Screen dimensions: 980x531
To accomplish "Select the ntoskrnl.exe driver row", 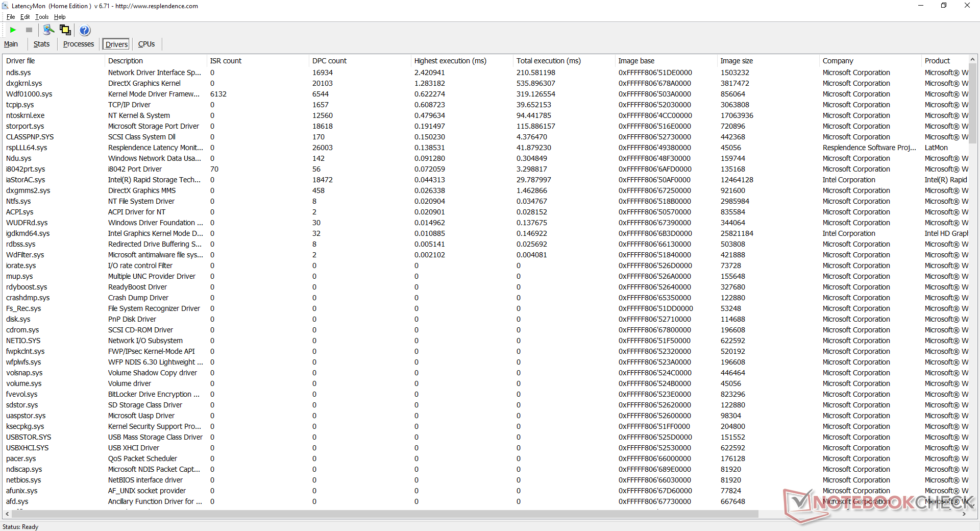I will [x=485, y=115].
